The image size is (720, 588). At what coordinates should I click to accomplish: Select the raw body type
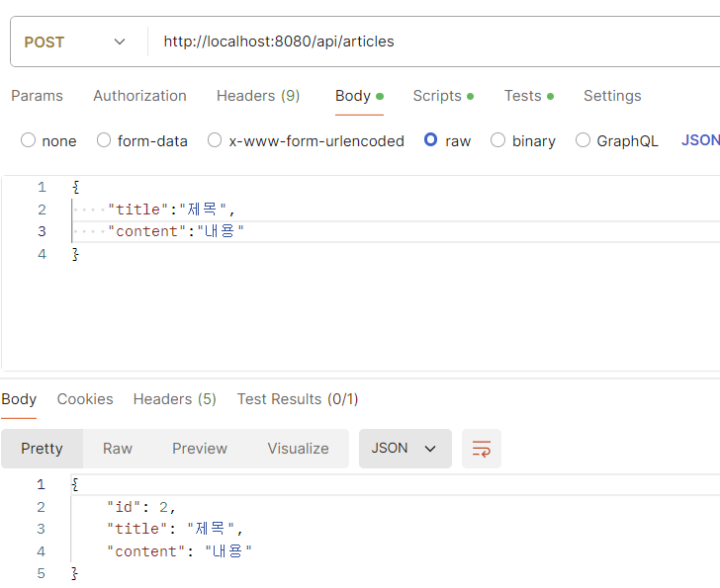[431, 139]
